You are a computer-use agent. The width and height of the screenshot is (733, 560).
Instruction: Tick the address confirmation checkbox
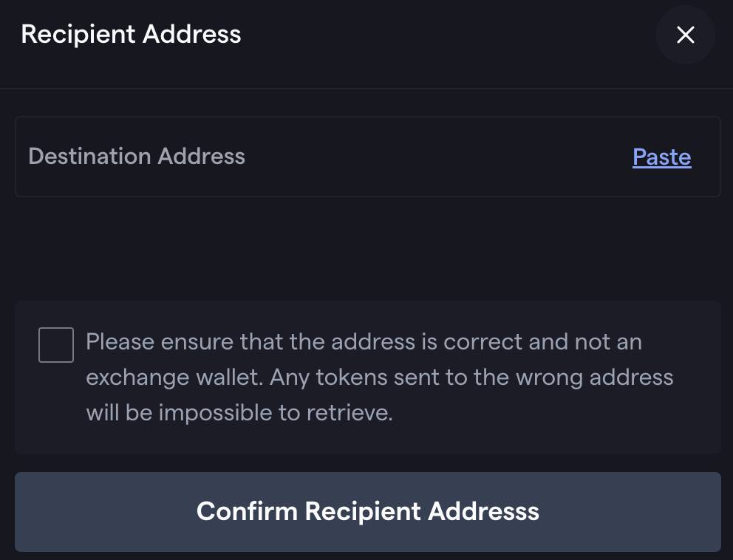[56, 345]
